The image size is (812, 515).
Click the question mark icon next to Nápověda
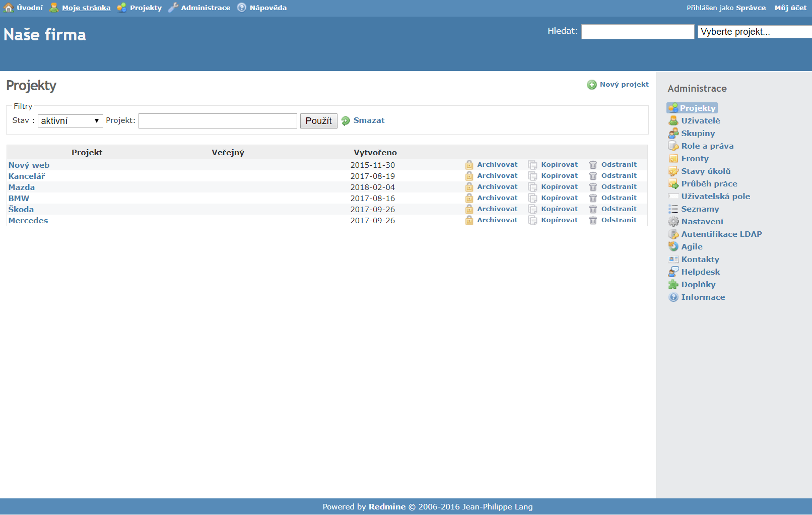(x=242, y=8)
